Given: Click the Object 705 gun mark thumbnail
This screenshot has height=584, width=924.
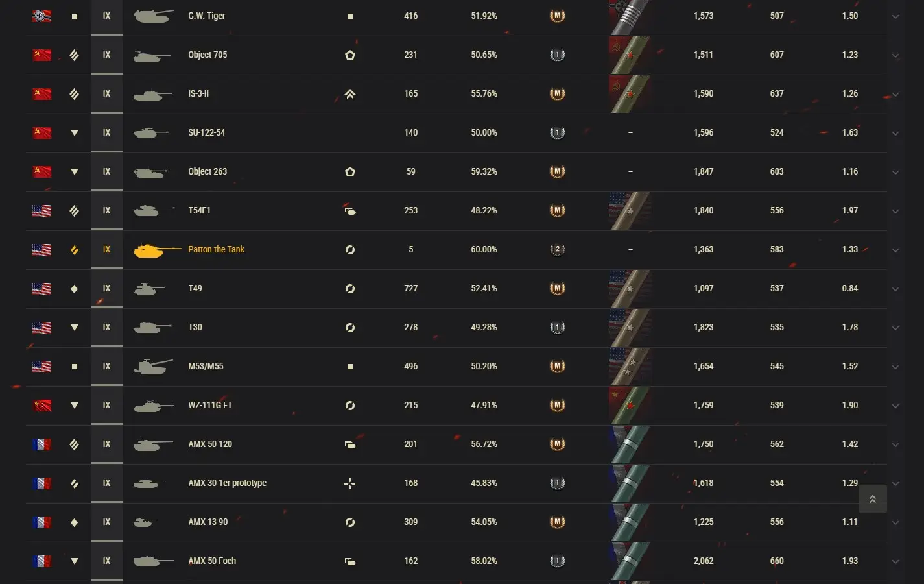Looking at the screenshot, I should pos(630,55).
